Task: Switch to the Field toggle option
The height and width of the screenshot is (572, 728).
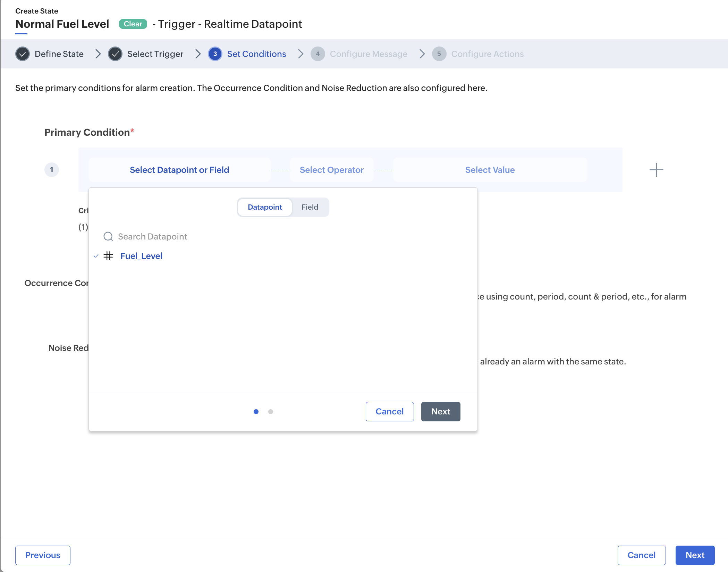Action: click(x=310, y=207)
